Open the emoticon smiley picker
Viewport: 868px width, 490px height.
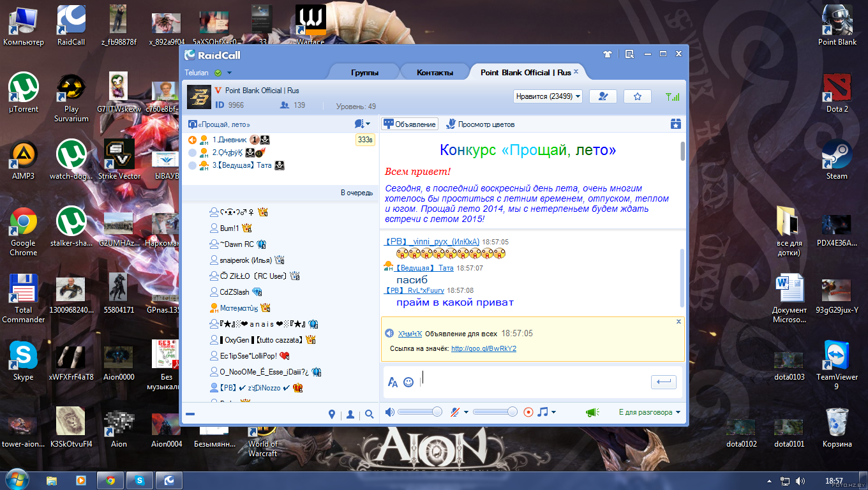click(408, 382)
